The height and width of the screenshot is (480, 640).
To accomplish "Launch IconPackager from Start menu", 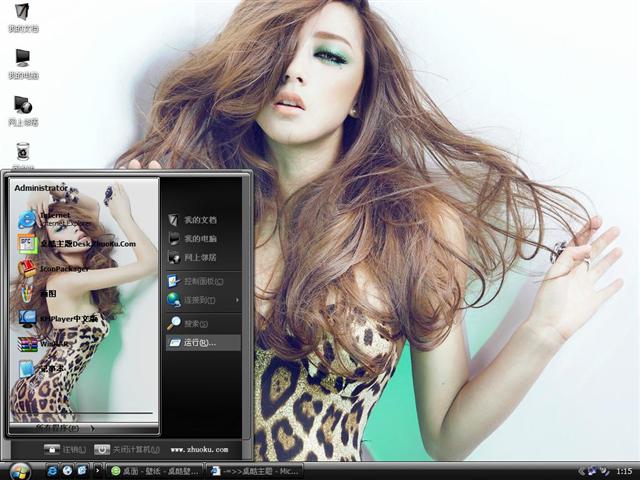I will [x=53, y=269].
